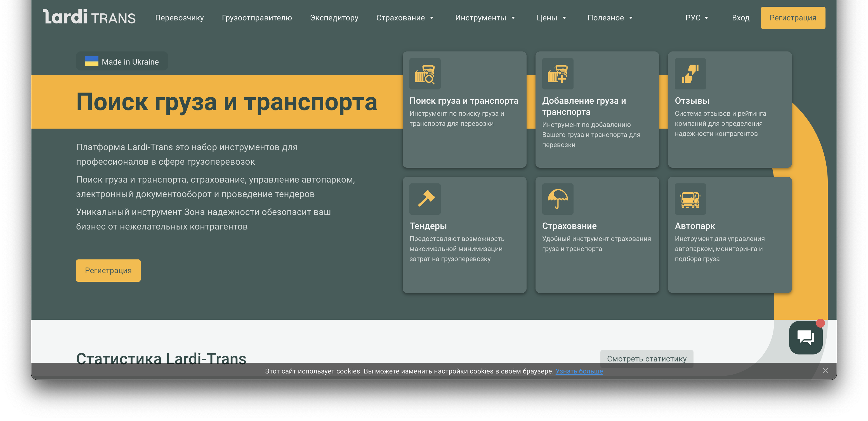Click the cargo search truck icon
868x421 pixels.
tap(425, 74)
